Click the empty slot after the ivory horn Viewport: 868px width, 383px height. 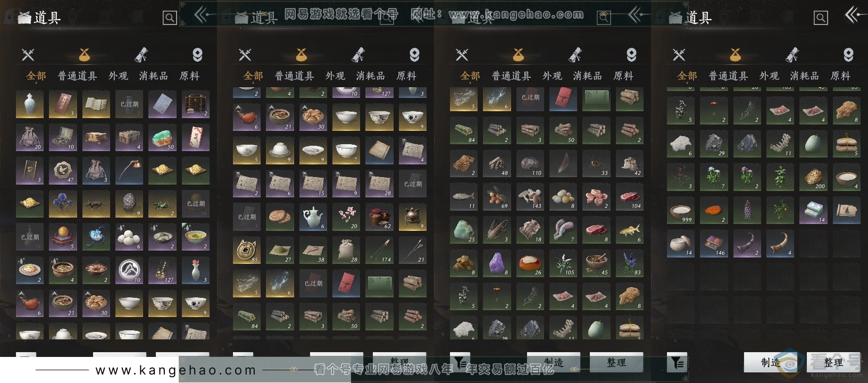(813, 244)
